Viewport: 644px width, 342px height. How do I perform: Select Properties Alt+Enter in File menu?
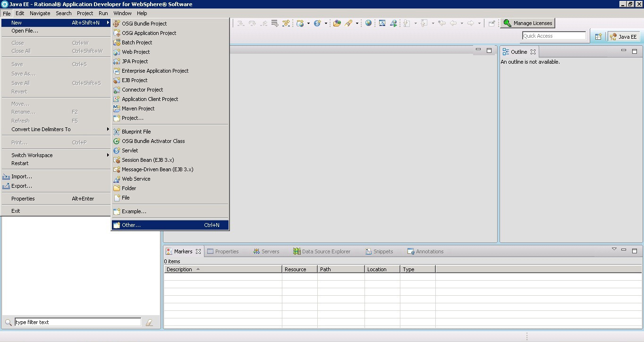(x=56, y=199)
